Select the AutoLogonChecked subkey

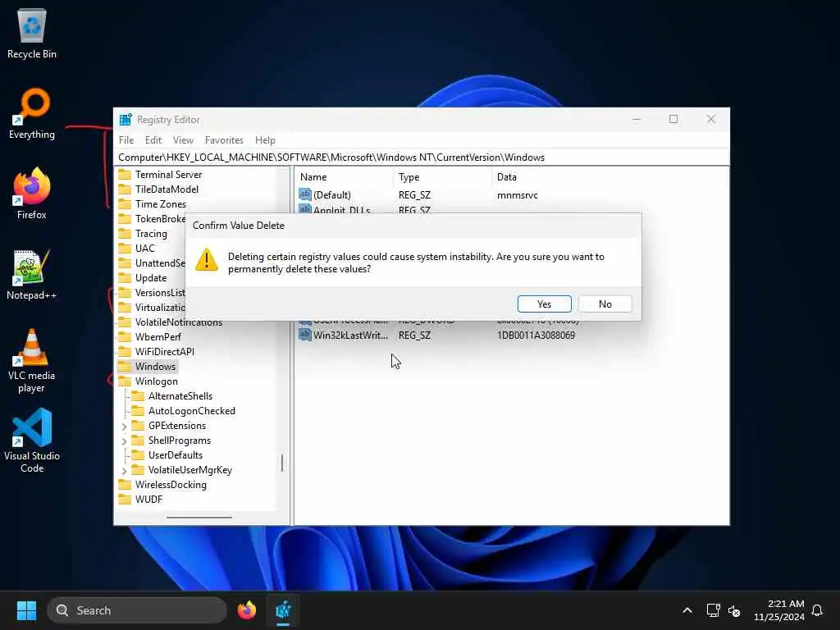192,411
